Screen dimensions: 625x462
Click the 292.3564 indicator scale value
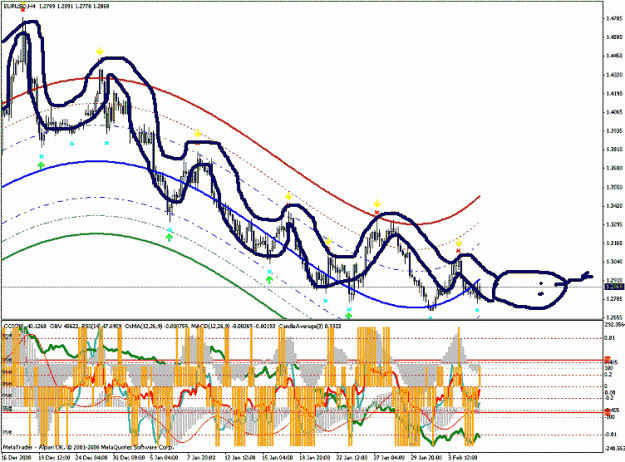[615, 324]
